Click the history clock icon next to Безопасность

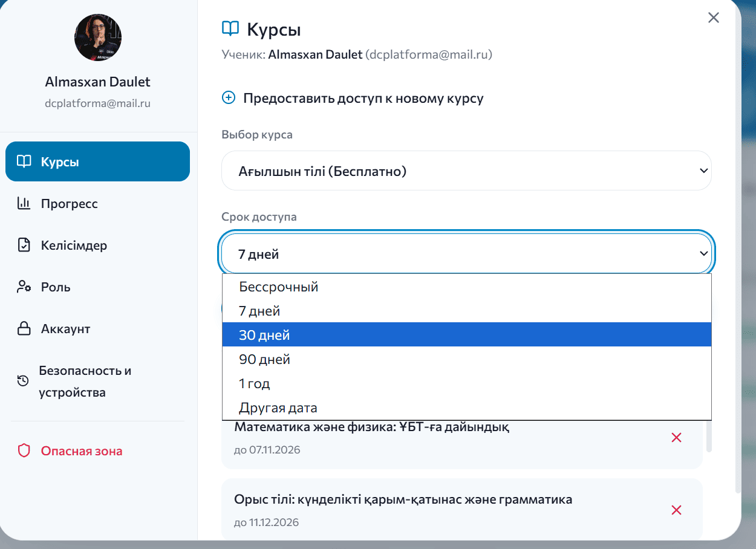22,381
